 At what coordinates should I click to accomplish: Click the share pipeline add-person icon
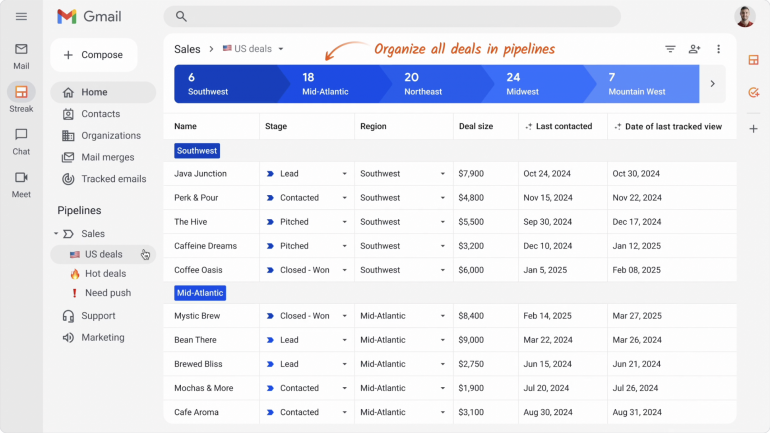click(694, 49)
